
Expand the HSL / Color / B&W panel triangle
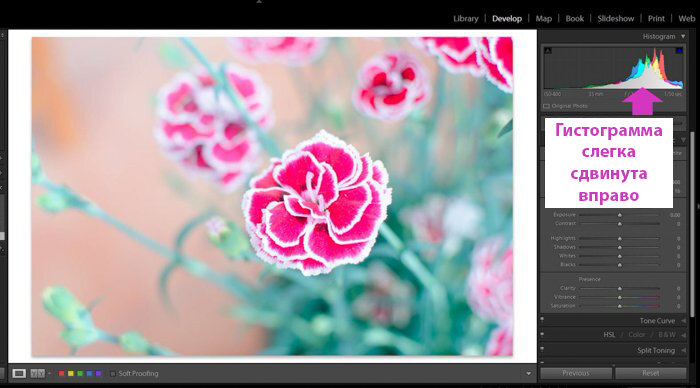[x=683, y=335]
